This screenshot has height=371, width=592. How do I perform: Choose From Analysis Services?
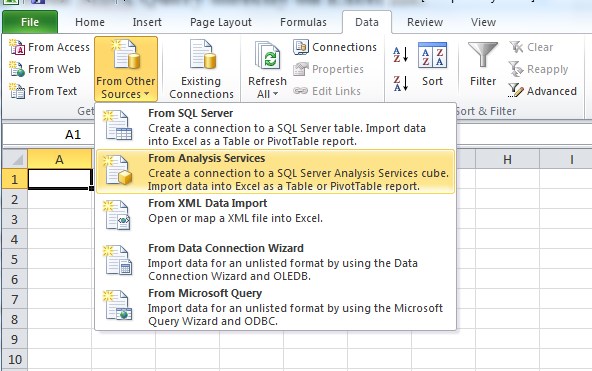pyautogui.click(x=276, y=172)
